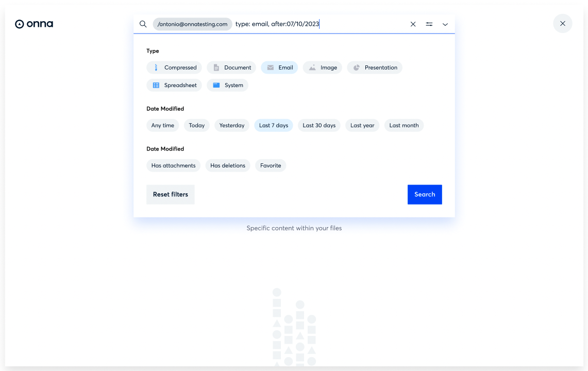Choose the Yesterday date filter
The height and width of the screenshot is (371, 588).
pyautogui.click(x=232, y=125)
